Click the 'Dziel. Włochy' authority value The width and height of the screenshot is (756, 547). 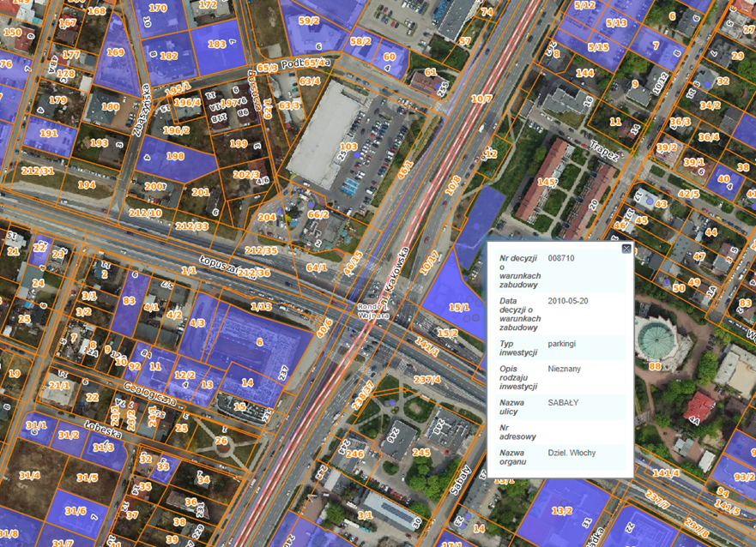(x=572, y=452)
